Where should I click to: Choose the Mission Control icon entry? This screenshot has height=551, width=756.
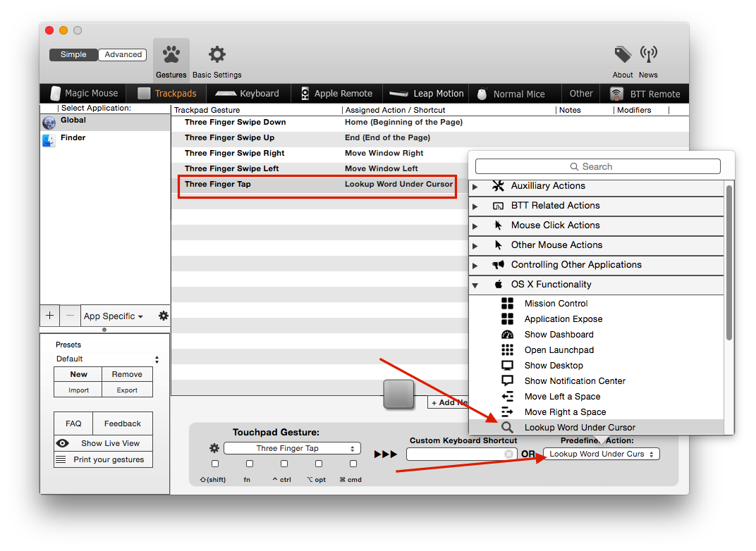(x=507, y=304)
